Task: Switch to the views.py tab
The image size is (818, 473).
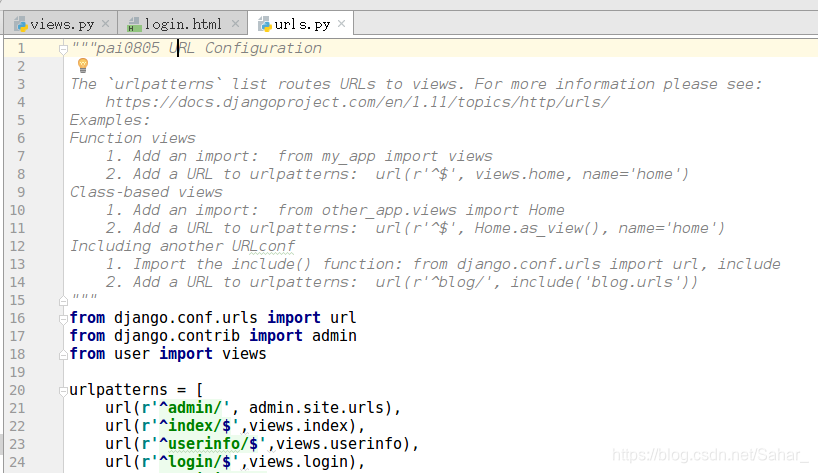Action: (x=62, y=24)
